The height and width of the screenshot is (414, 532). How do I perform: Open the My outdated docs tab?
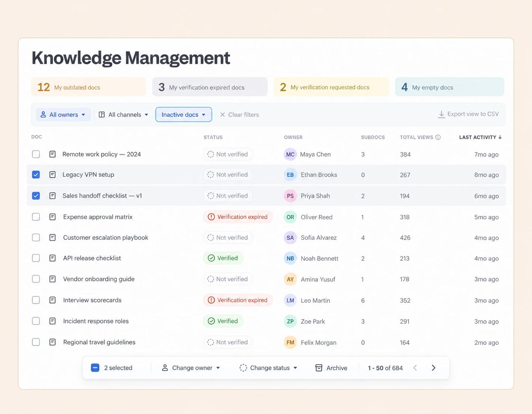pos(89,87)
